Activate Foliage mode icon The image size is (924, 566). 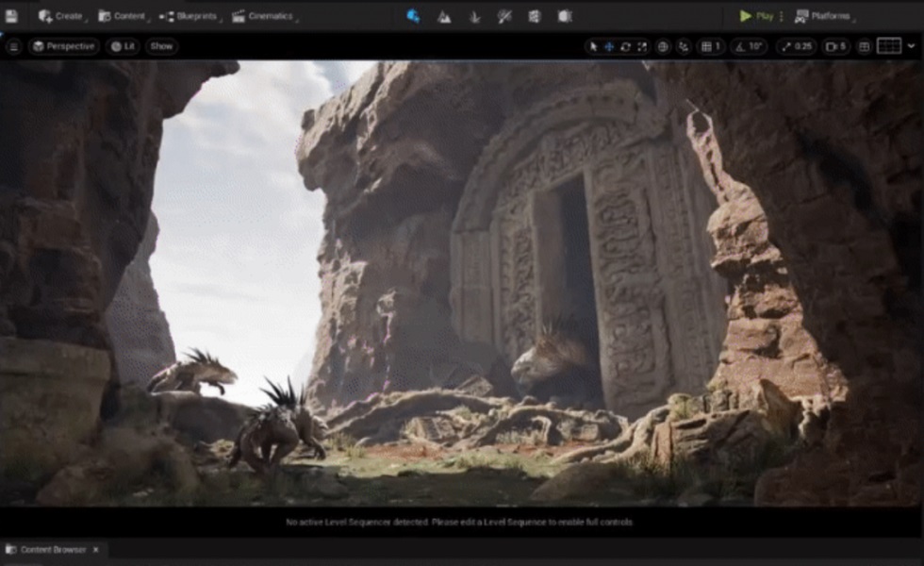[x=474, y=16]
